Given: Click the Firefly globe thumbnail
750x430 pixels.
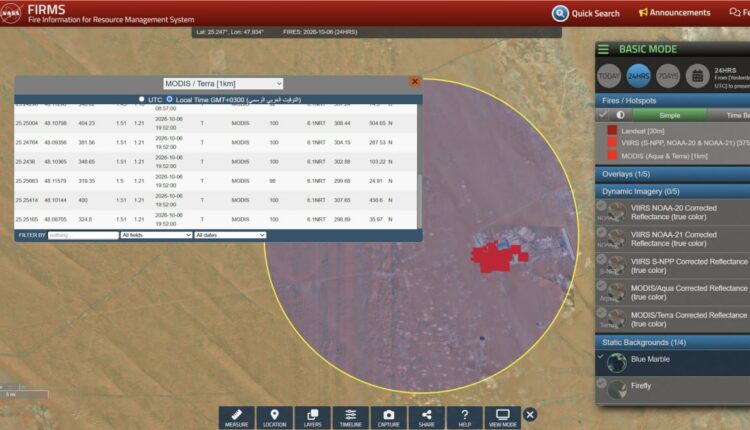Looking at the screenshot, I should (x=617, y=389).
